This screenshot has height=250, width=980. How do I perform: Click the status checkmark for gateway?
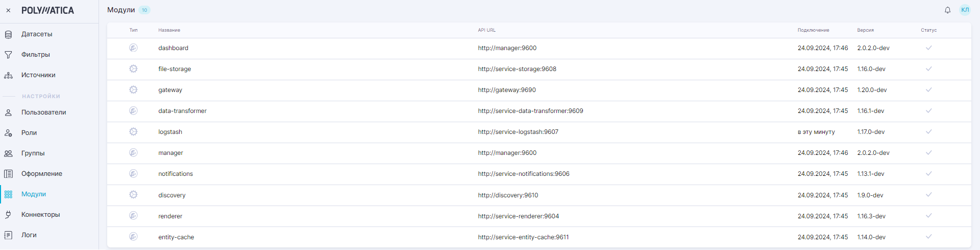click(928, 89)
